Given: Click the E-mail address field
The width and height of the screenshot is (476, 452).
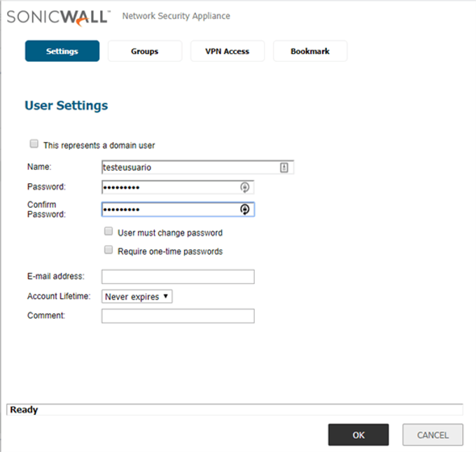Looking at the screenshot, I should (178, 276).
